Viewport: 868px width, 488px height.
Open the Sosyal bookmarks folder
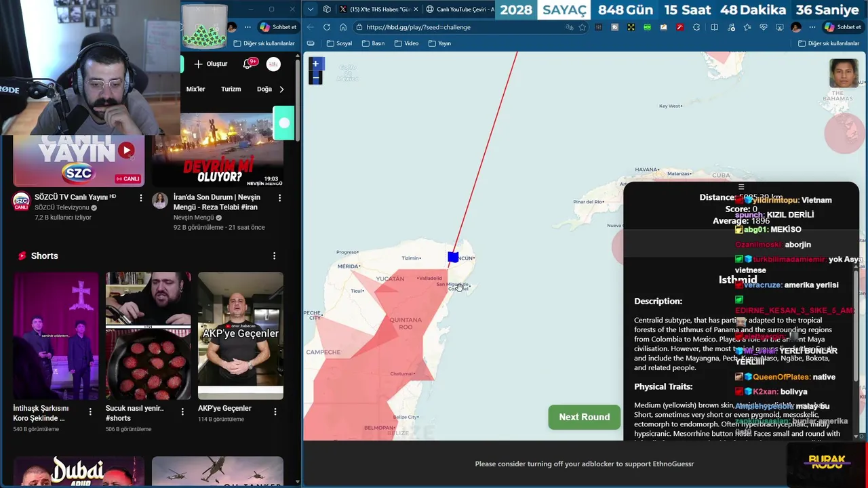pyautogui.click(x=339, y=43)
